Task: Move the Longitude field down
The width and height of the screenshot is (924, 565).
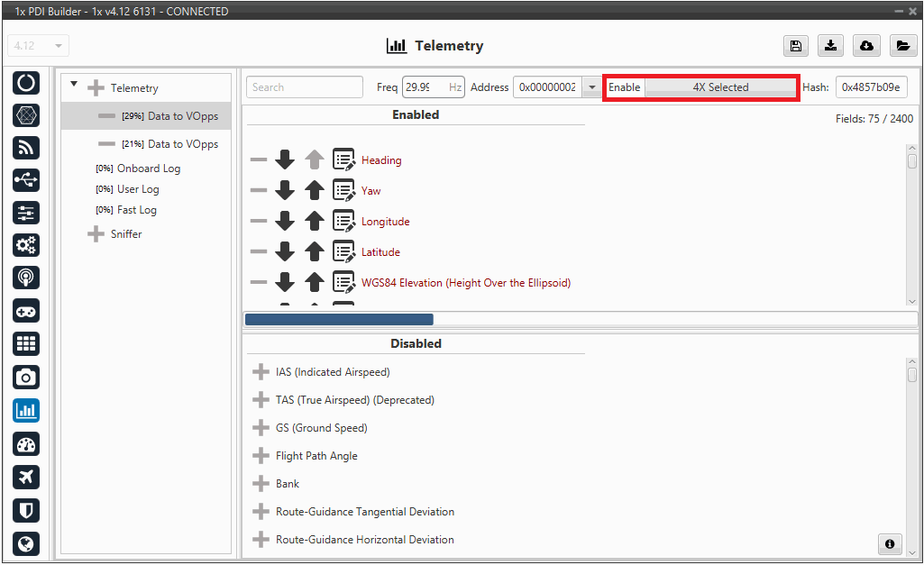Action: coord(285,222)
